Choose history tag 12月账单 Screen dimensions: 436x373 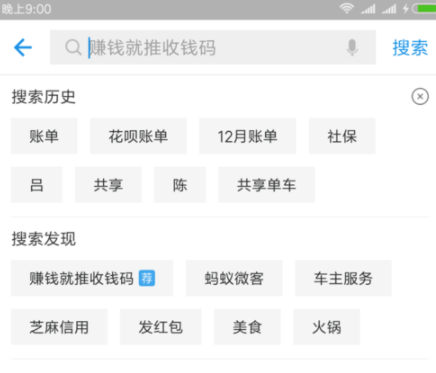(x=247, y=136)
